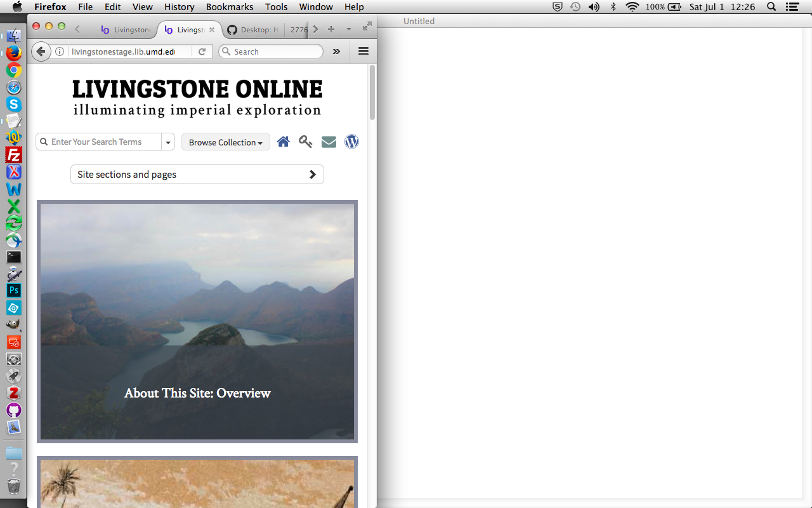Screen dimensions: 812x508
Task: Show site information icon in URL bar
Action: tap(60, 51)
